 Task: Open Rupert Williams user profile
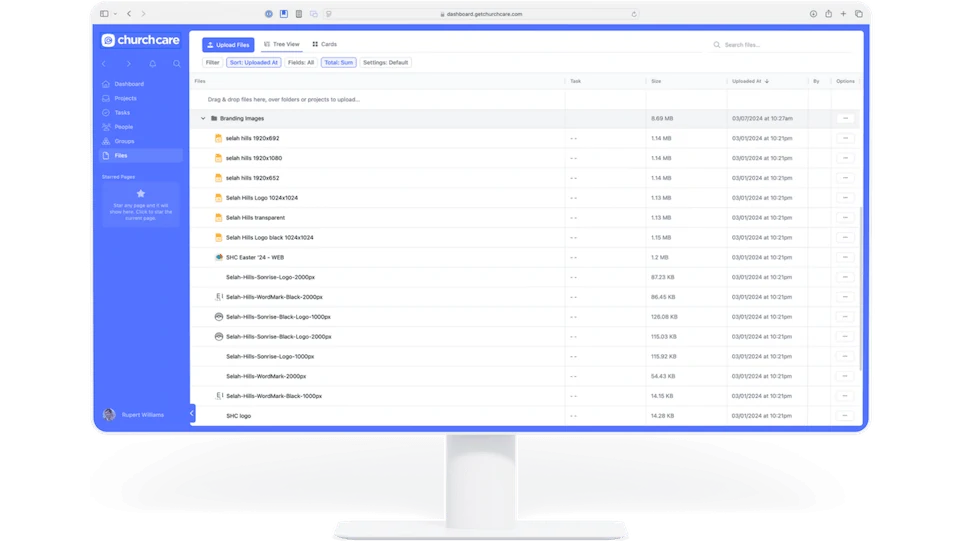tap(134, 415)
